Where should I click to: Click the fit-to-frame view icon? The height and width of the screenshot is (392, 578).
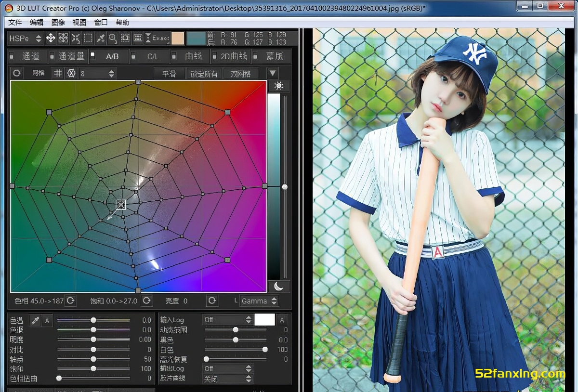tap(126, 38)
